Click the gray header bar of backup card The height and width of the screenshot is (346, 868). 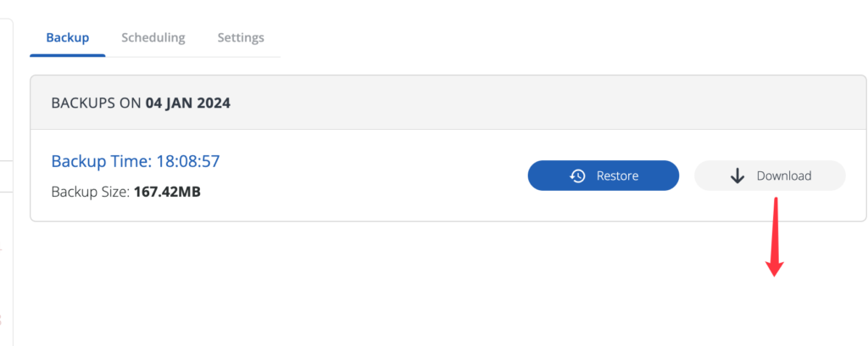(x=448, y=103)
